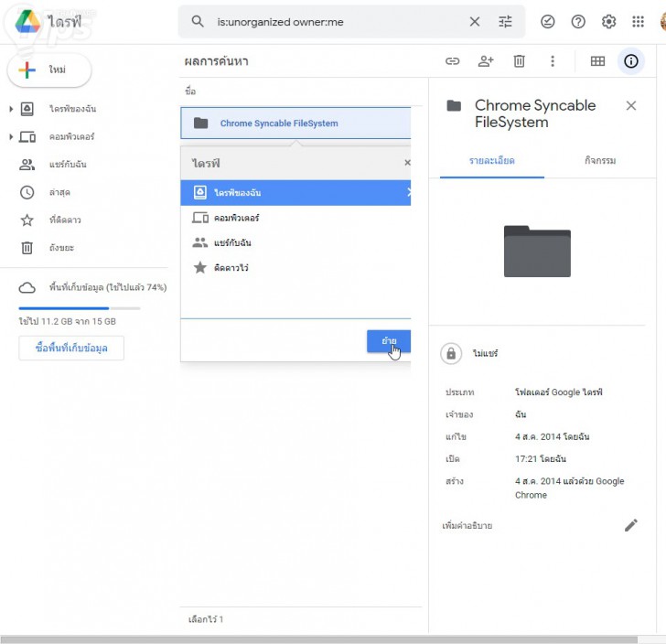Close the move-to Drive popup
This screenshot has width=666, height=644.
tap(407, 163)
